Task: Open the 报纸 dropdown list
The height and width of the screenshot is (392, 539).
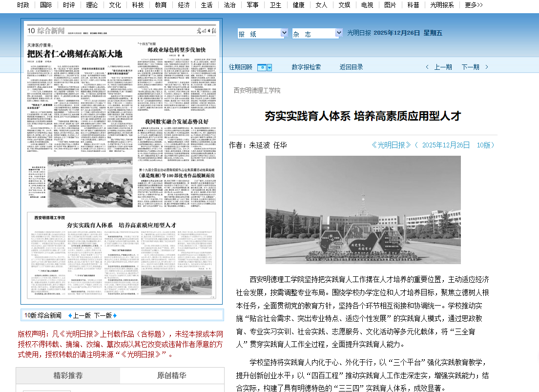Action: coord(284,33)
